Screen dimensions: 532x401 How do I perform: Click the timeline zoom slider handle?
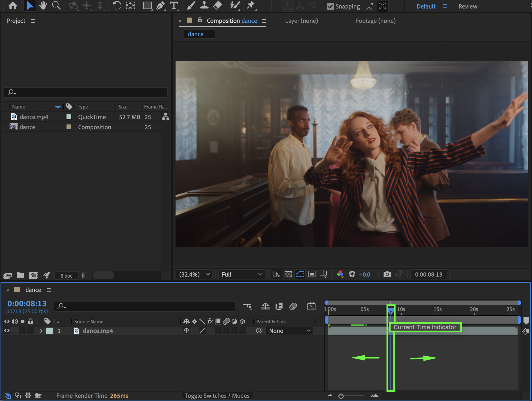tap(341, 396)
